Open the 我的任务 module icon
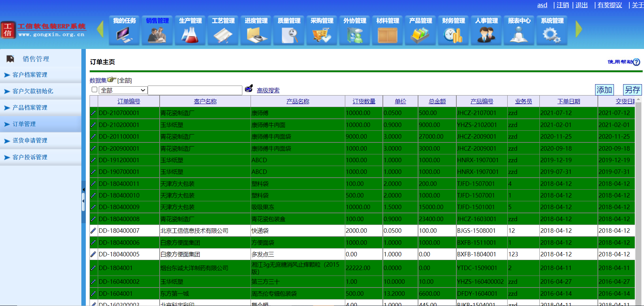Viewport: 644px width, 306px height. click(124, 30)
